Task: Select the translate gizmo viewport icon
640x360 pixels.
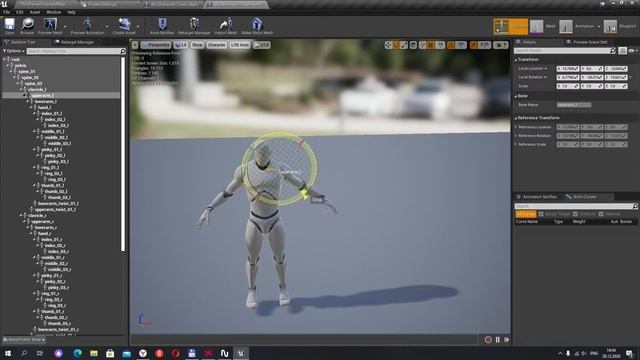Action: (388, 45)
